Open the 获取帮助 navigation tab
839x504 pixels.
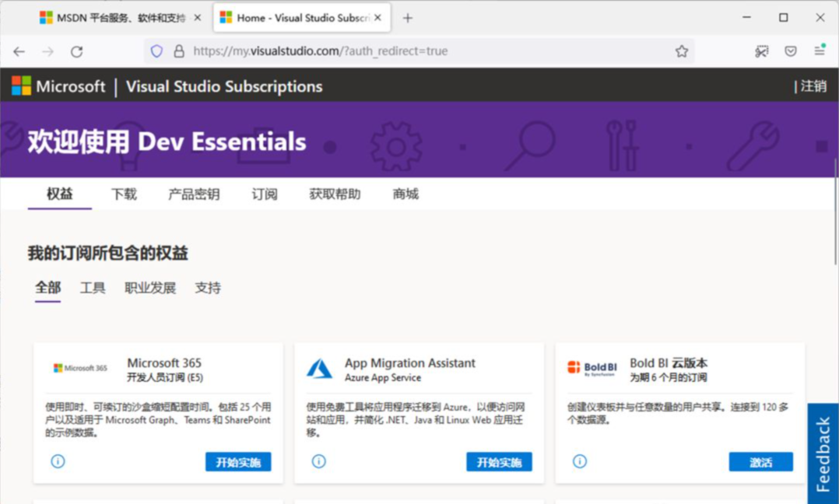[335, 194]
